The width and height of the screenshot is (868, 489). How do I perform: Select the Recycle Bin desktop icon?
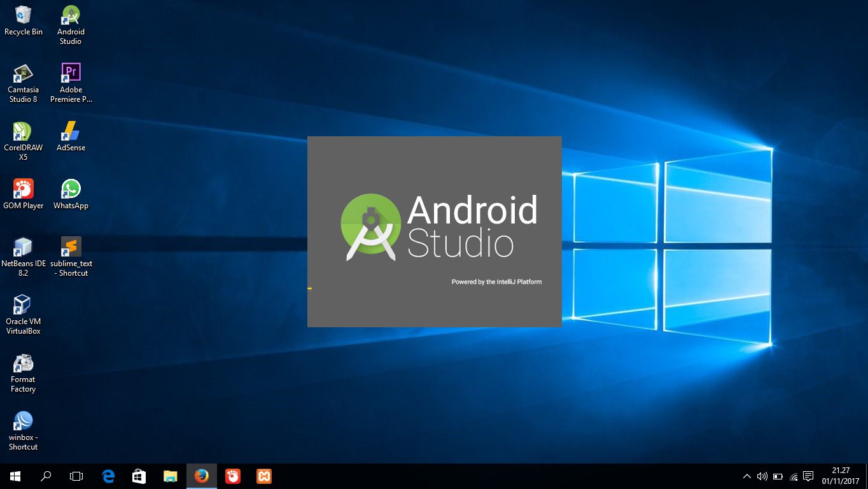pos(24,21)
